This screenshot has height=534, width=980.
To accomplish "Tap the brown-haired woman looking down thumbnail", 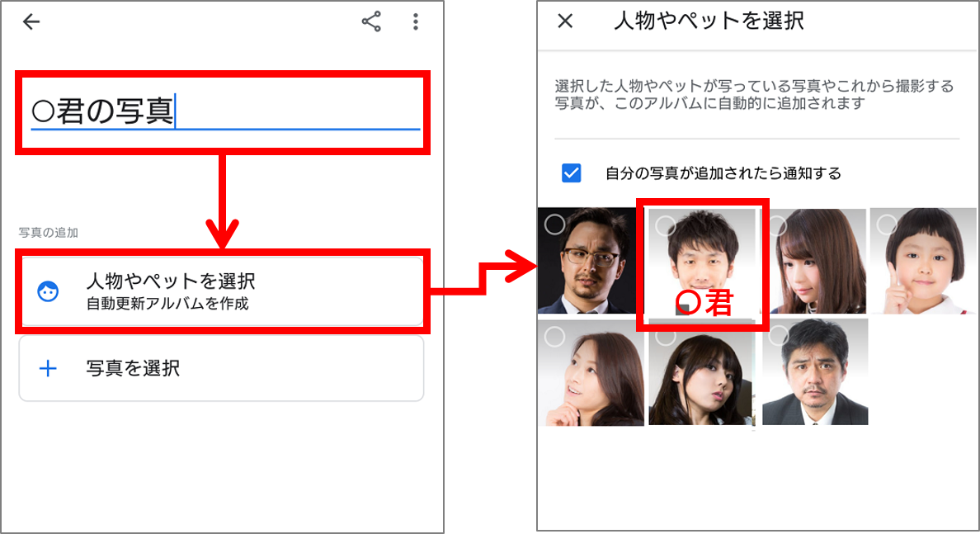I will [x=816, y=261].
